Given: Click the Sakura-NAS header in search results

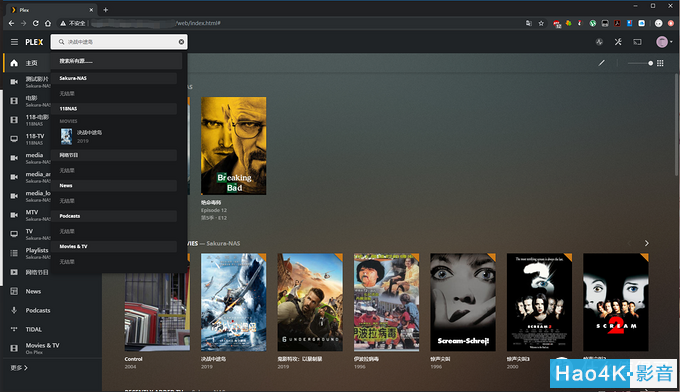Looking at the screenshot, I should point(114,78).
